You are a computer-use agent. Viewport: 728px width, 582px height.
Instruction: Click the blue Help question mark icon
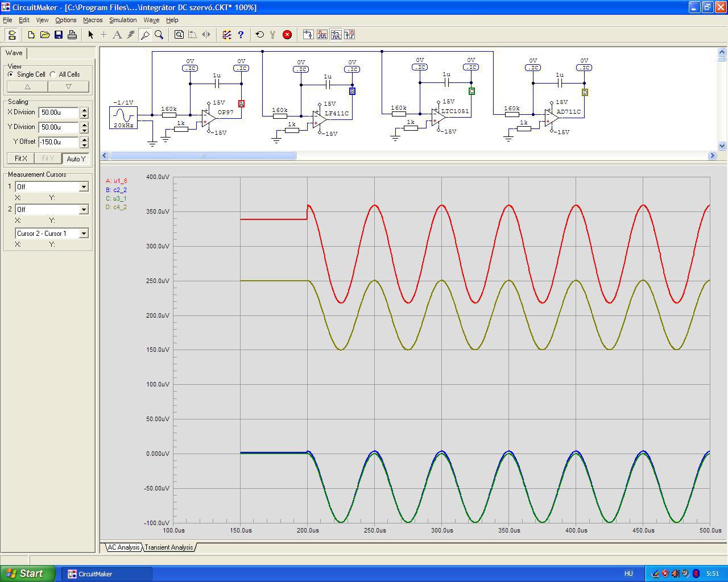pyautogui.click(x=241, y=35)
